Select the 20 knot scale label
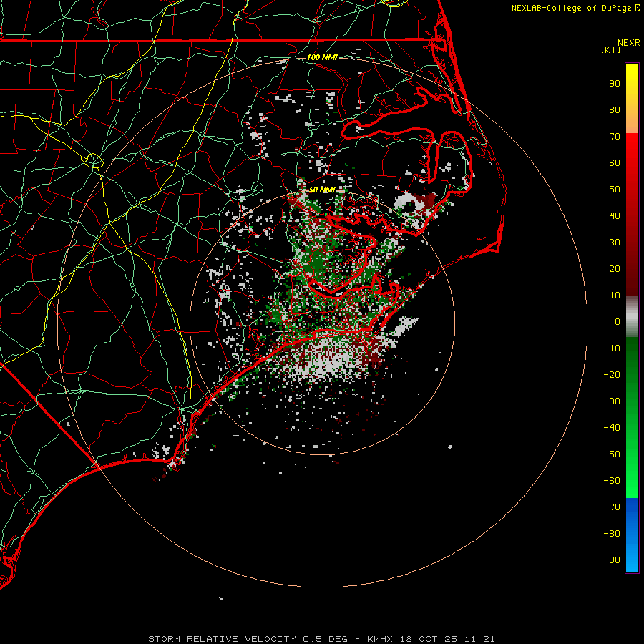Viewport: 644px width, 644px height. (615, 269)
